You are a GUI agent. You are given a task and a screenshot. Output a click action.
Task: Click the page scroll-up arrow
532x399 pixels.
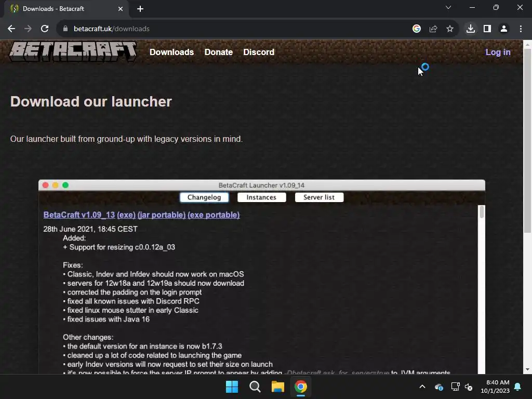pos(527,44)
